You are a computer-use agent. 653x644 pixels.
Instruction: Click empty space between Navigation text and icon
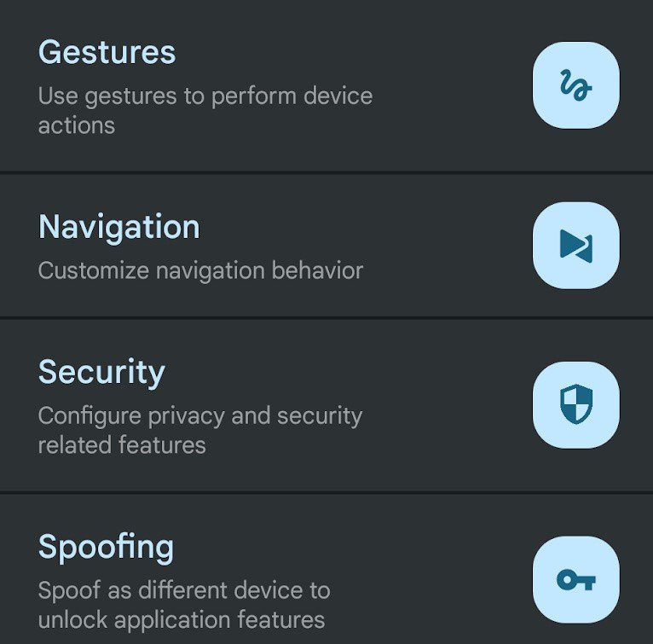point(452,246)
